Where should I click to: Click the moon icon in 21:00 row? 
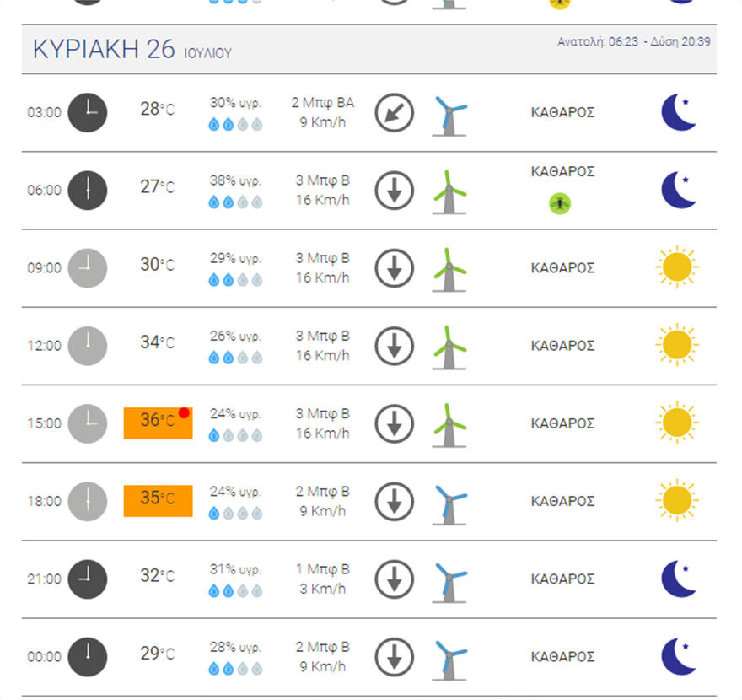678,579
